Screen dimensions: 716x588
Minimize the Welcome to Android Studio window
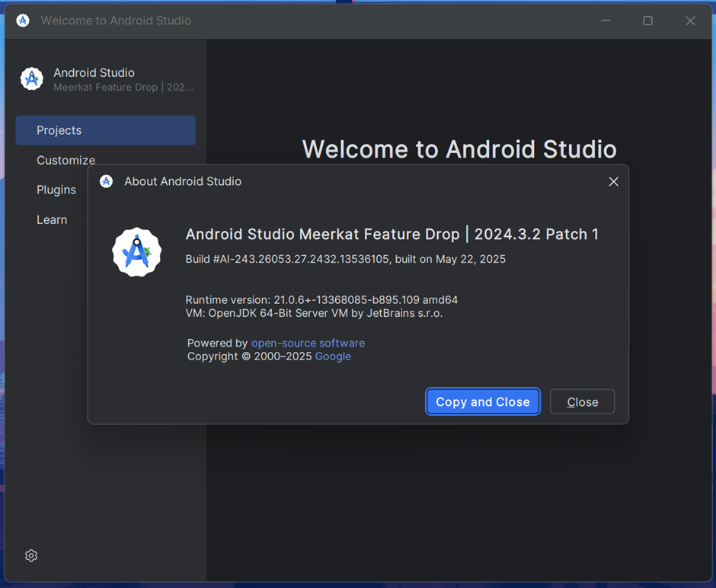tap(606, 21)
